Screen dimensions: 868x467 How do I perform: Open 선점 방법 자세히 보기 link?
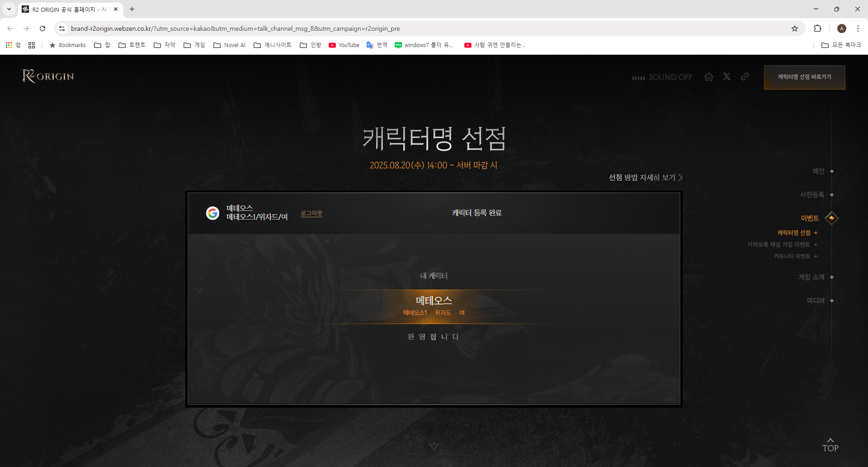[x=646, y=177]
